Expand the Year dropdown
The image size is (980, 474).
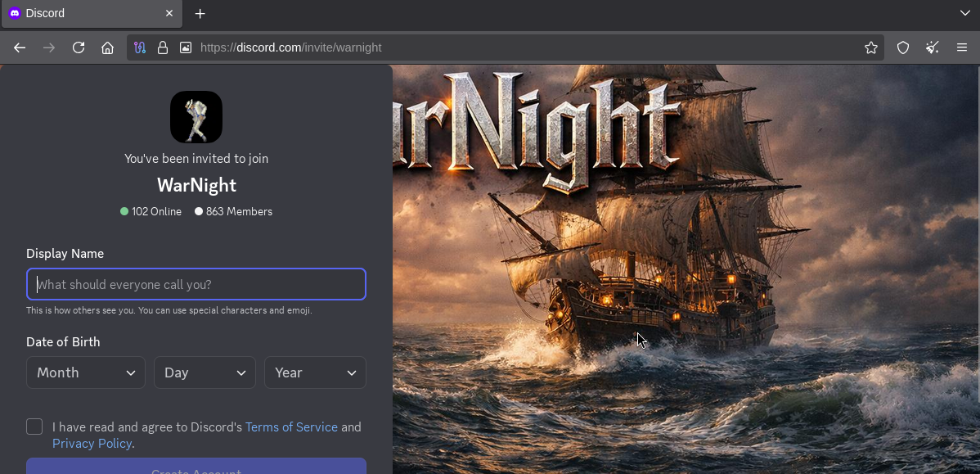coord(315,372)
